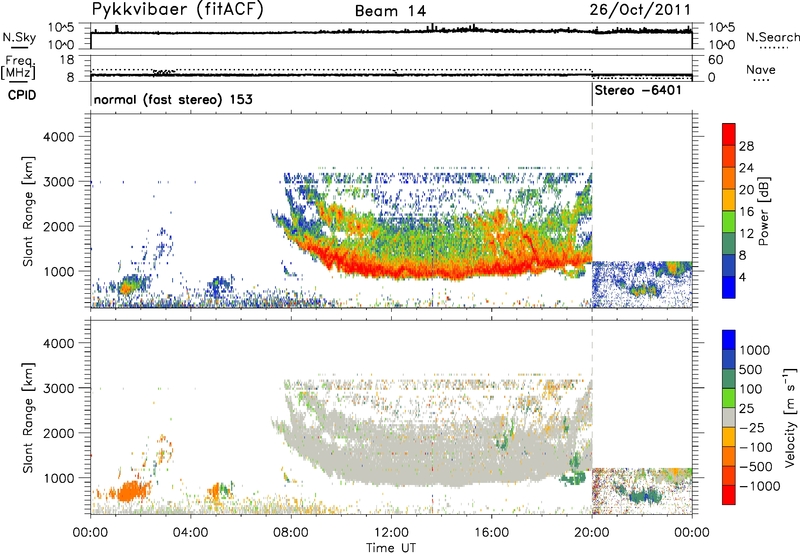The height and width of the screenshot is (554, 800).
Task: Click '3000' tick on velocity panel range axis
Action: 58,388
